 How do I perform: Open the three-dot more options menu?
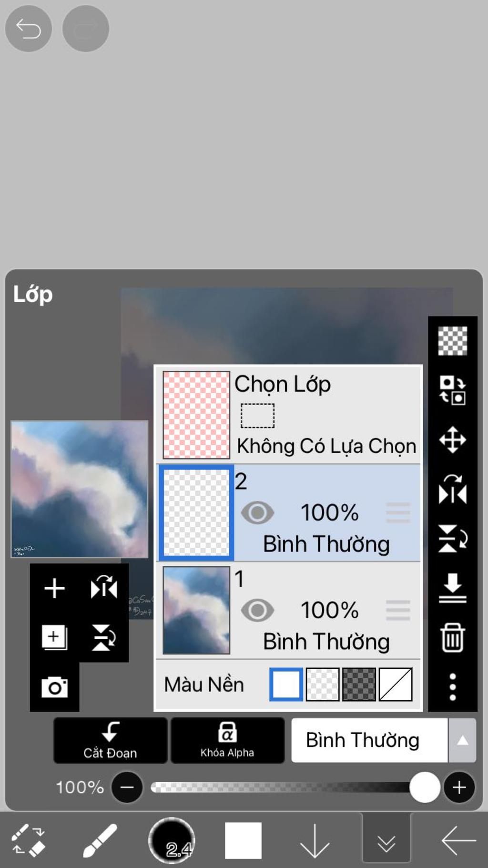[452, 687]
